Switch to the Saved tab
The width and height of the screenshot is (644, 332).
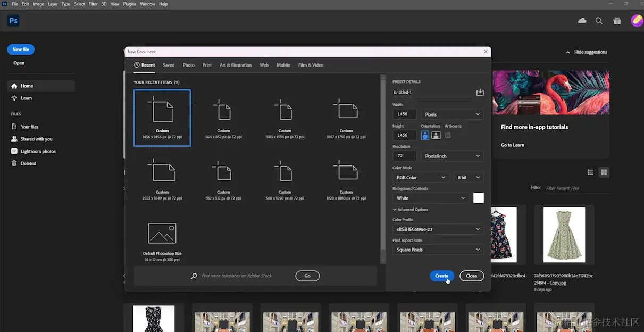coord(169,65)
